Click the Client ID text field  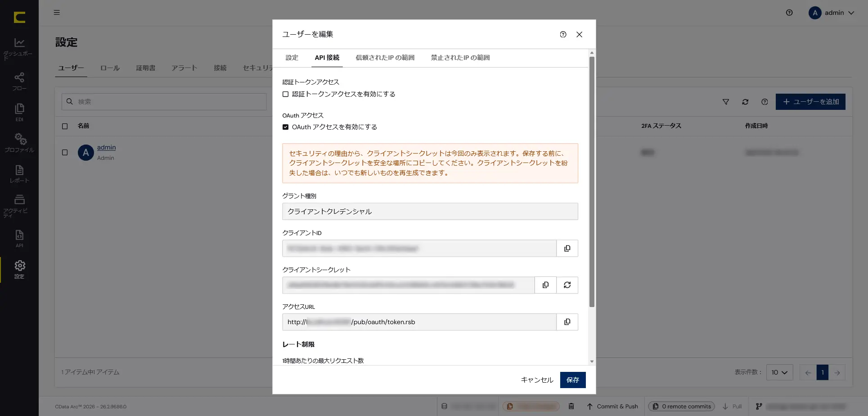click(419, 248)
